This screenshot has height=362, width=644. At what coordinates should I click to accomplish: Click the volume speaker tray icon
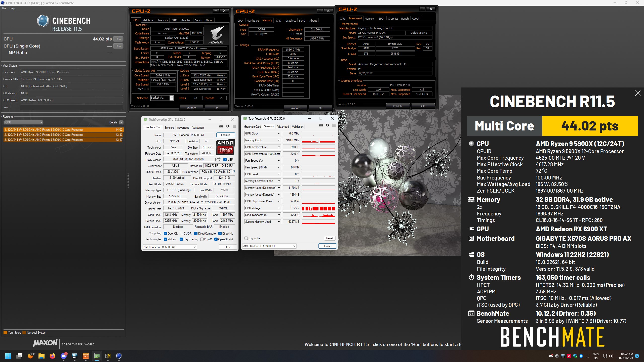click(611, 356)
